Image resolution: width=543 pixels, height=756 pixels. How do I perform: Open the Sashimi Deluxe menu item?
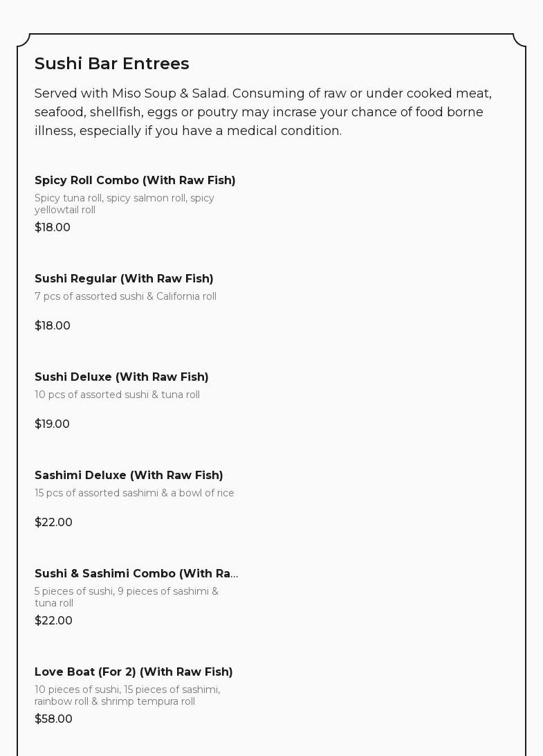point(129,475)
